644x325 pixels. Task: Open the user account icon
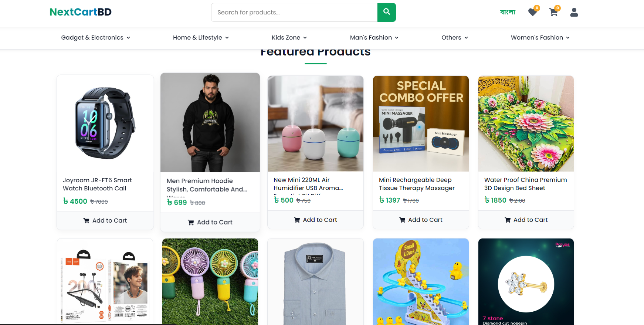tap(574, 12)
